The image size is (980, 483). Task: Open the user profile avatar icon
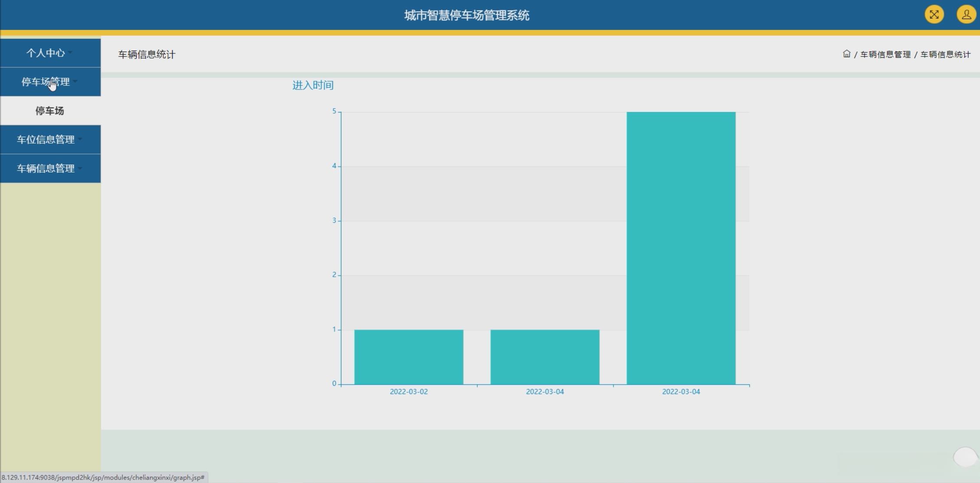coord(966,15)
